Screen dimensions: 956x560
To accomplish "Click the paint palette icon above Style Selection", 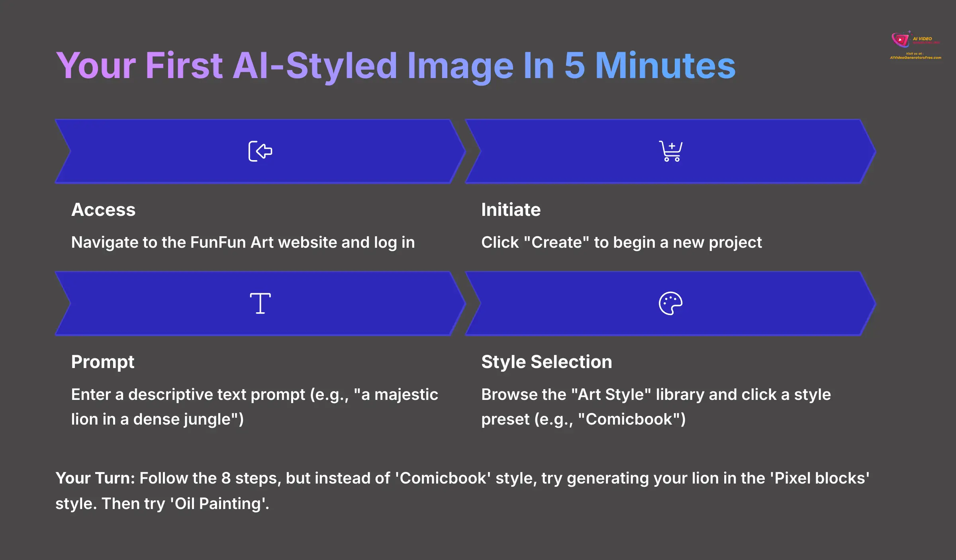I will [670, 303].
